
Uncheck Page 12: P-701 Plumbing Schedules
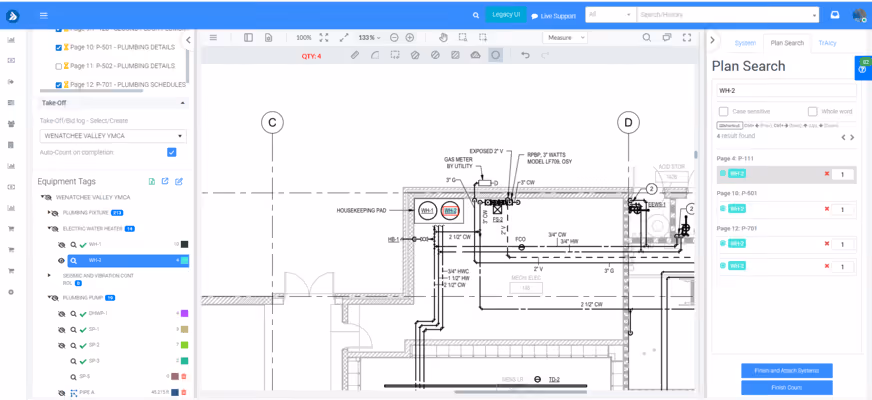[59, 85]
